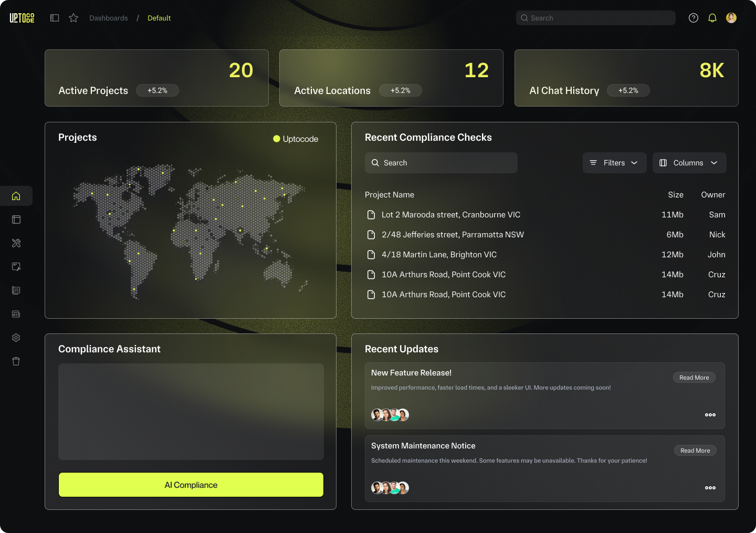Click file icon for 4/18 Martin Lane
This screenshot has height=533, width=756.
[x=371, y=255]
